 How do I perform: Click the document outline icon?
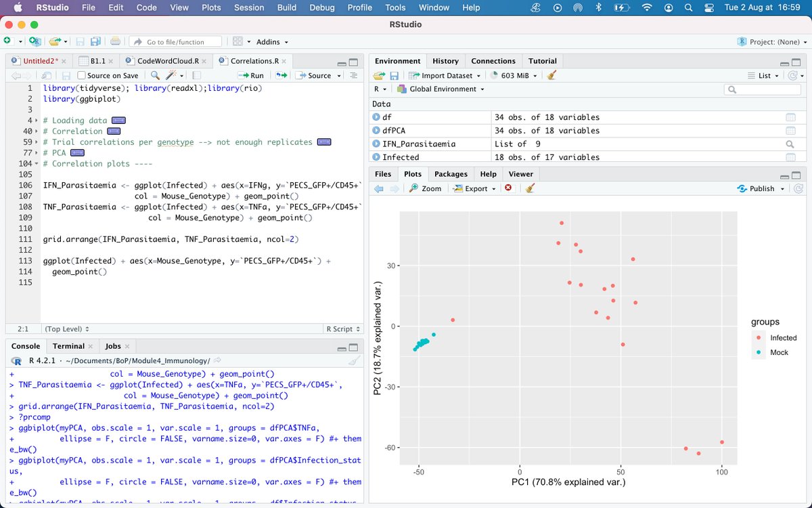tap(353, 75)
